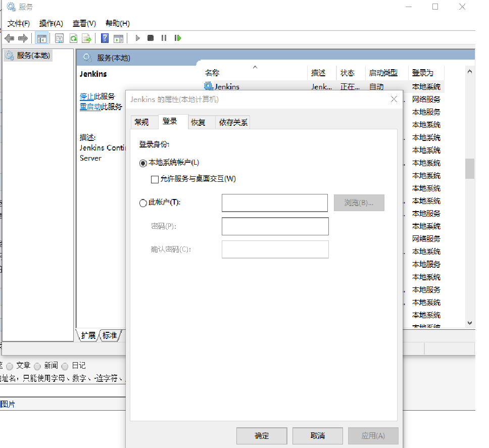The width and height of the screenshot is (489, 448).
Task: Open the 操作(A) menu
Action: (x=51, y=23)
